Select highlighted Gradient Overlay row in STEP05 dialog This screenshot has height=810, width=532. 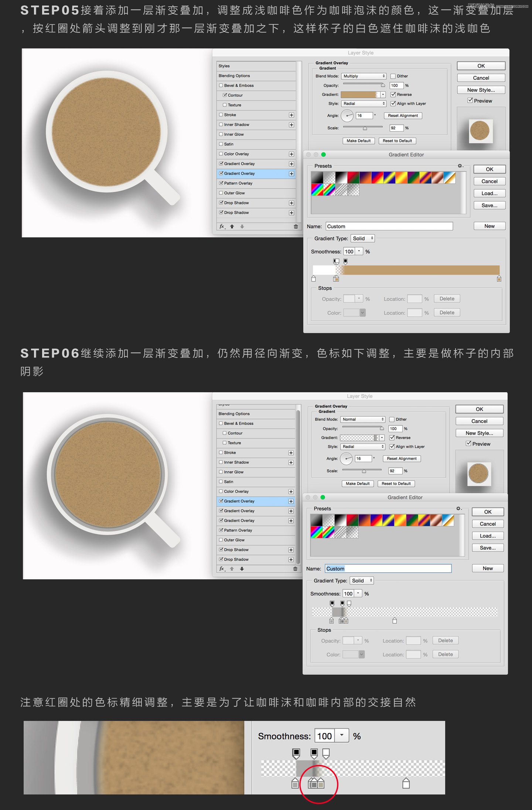coord(256,174)
